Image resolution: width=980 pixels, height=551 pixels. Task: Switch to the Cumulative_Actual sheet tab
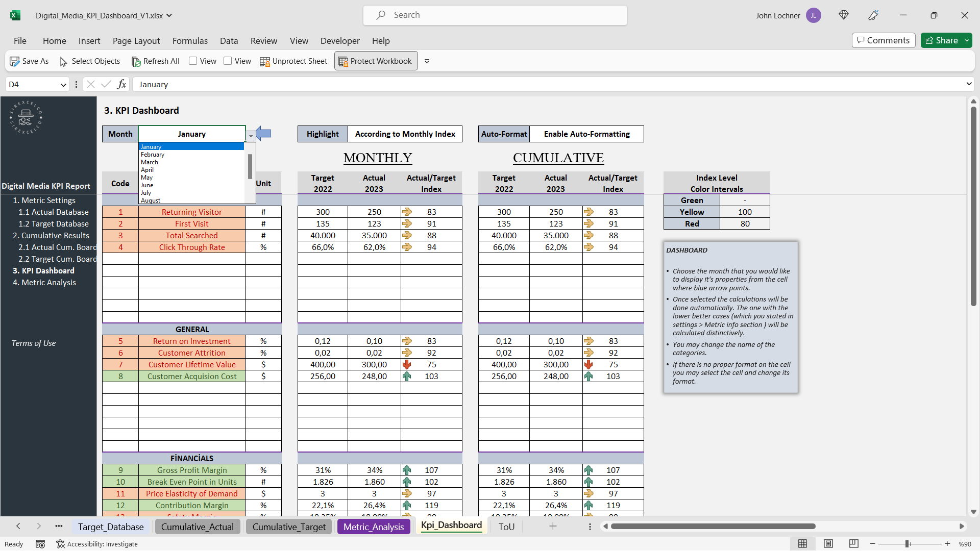(198, 527)
